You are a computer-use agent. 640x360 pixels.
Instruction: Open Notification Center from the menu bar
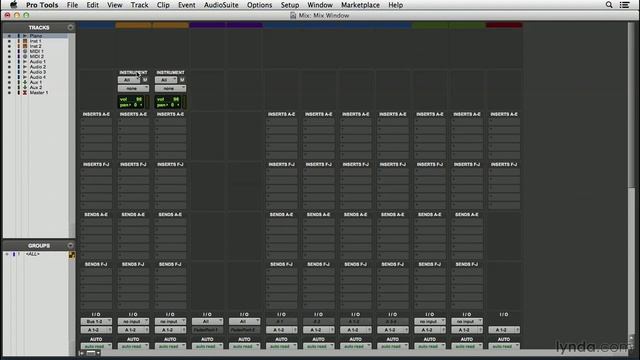click(624, 5)
